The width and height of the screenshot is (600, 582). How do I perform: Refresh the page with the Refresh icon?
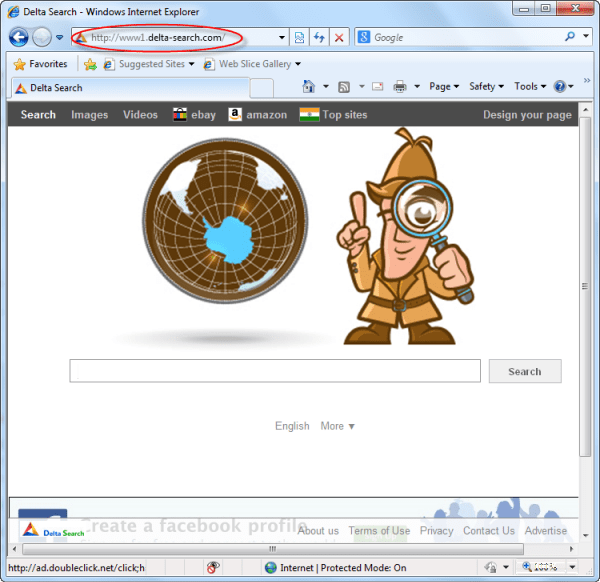point(319,37)
